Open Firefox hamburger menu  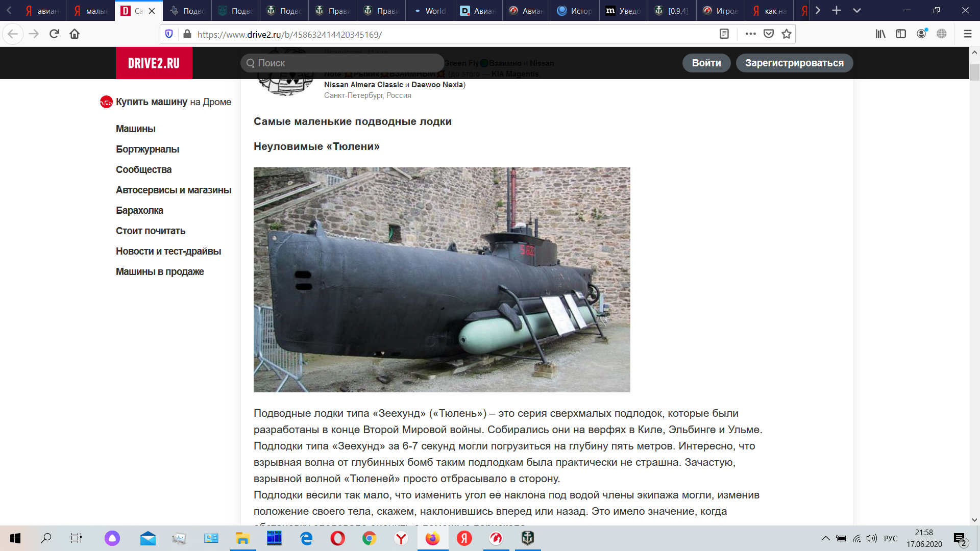coord(967,34)
